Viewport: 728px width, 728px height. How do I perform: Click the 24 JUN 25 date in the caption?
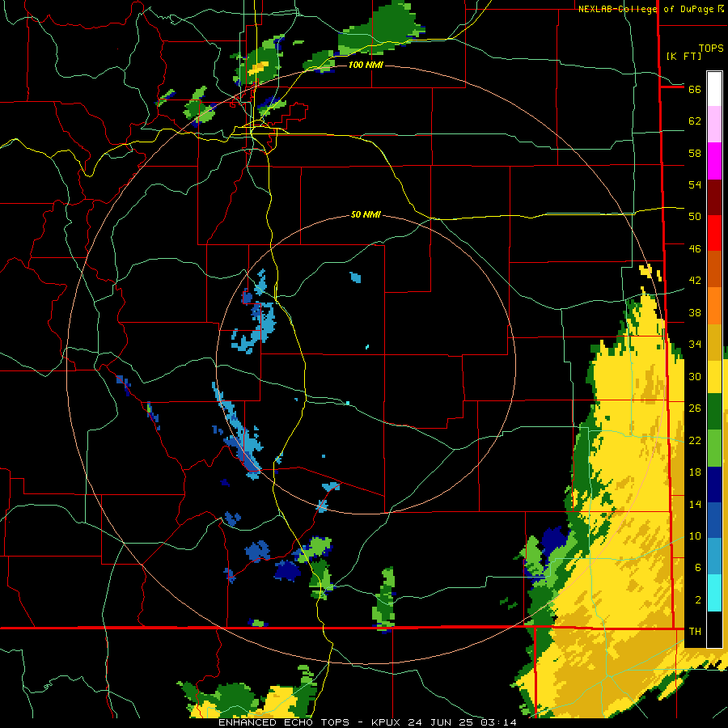(442, 722)
